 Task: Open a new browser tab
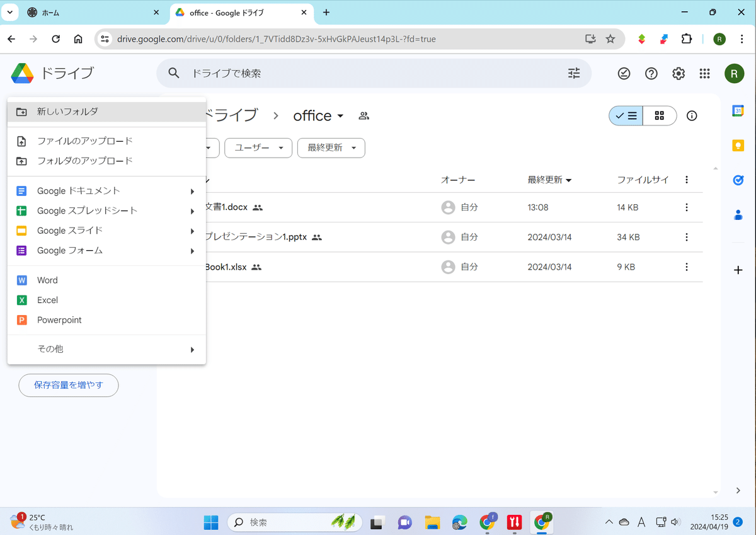[x=326, y=13]
